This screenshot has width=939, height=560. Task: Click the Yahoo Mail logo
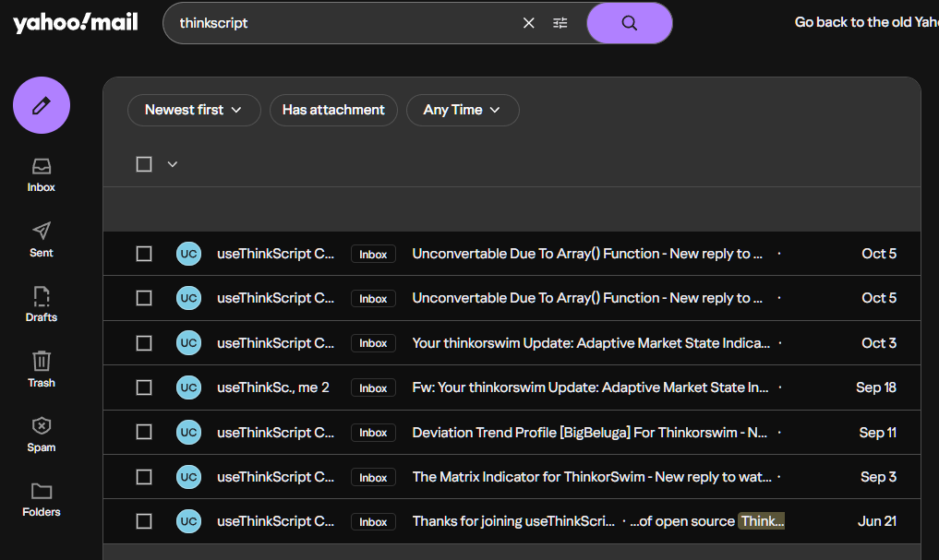(76, 22)
